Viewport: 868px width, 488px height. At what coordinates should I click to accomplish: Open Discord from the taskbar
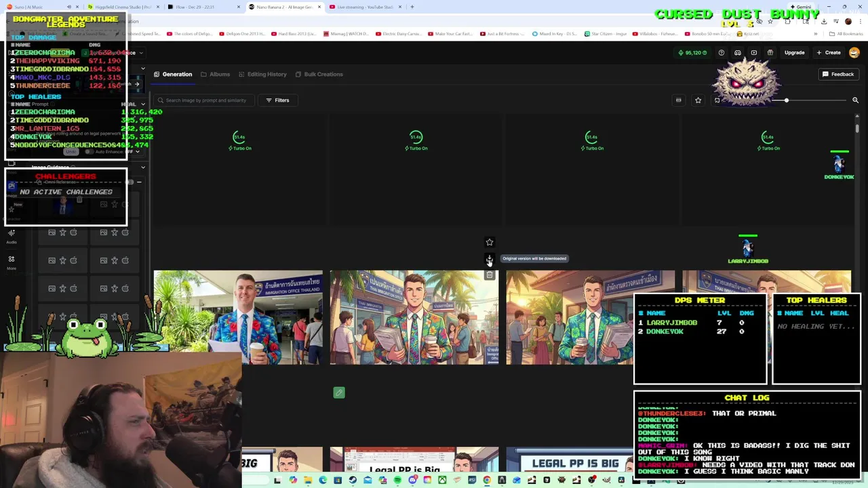coord(412,481)
